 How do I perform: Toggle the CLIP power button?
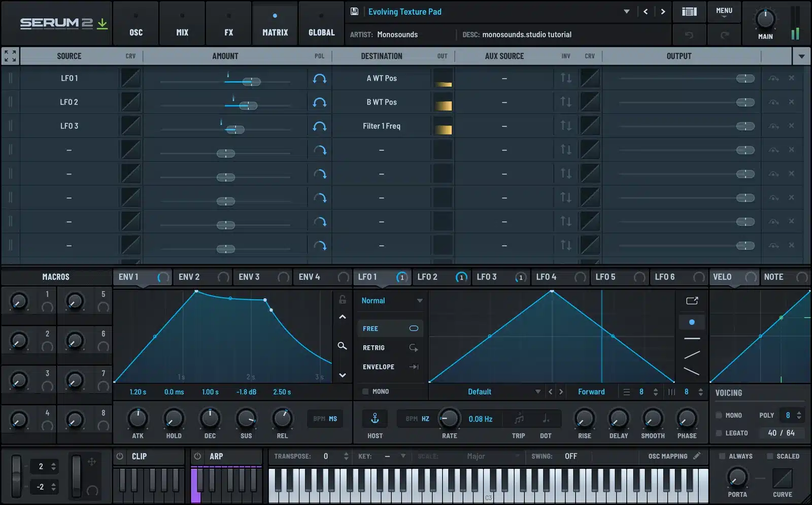120,456
